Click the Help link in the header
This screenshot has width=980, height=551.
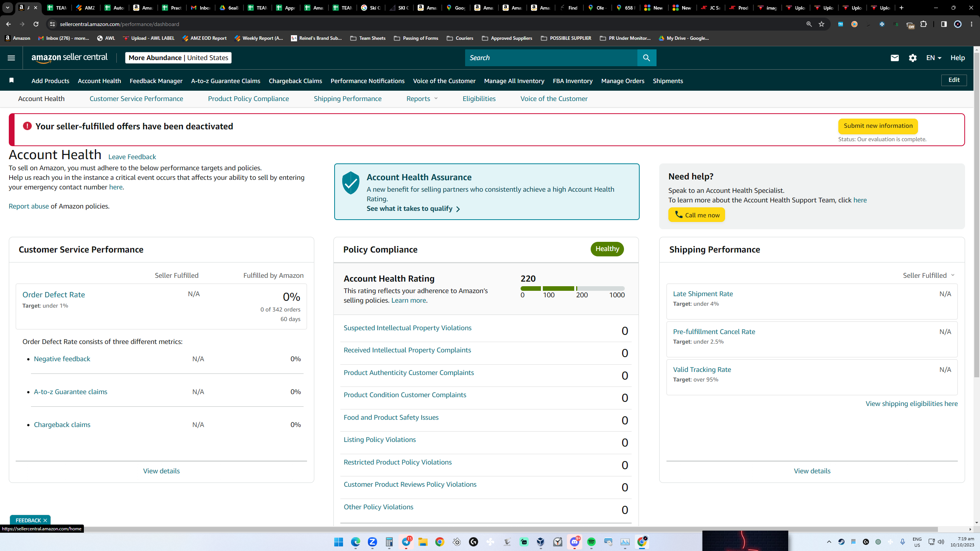click(x=957, y=58)
